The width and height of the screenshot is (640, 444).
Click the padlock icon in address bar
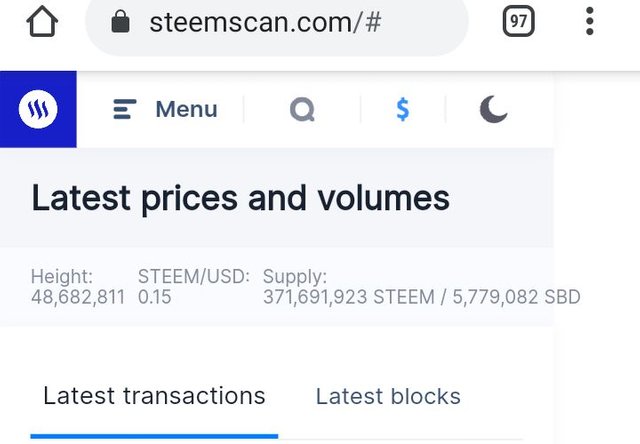tap(121, 21)
